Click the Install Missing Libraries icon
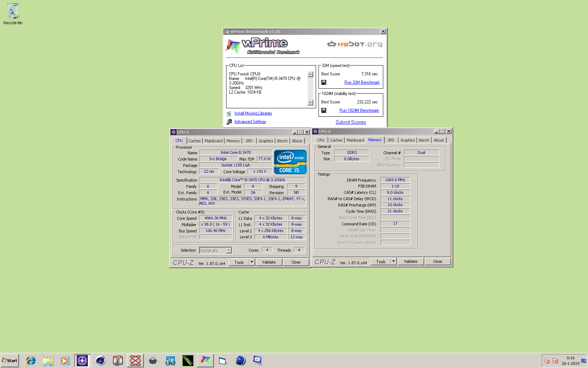The height and width of the screenshot is (368, 588). click(229, 113)
